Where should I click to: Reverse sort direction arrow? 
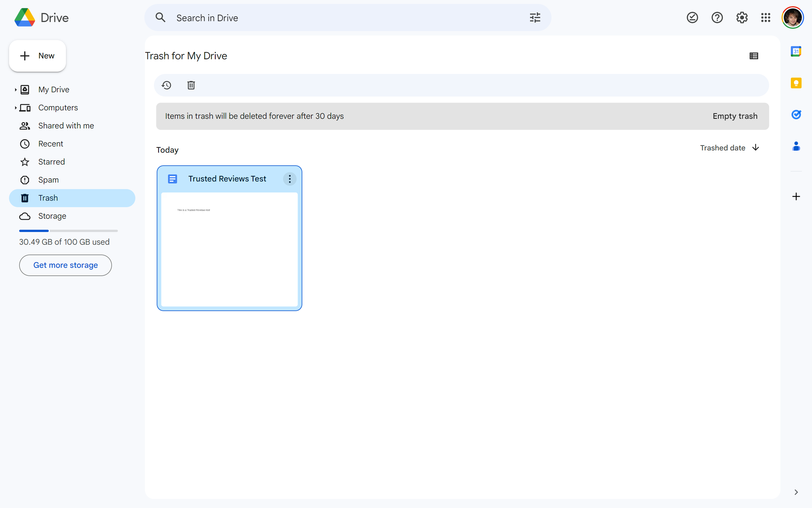click(x=756, y=148)
